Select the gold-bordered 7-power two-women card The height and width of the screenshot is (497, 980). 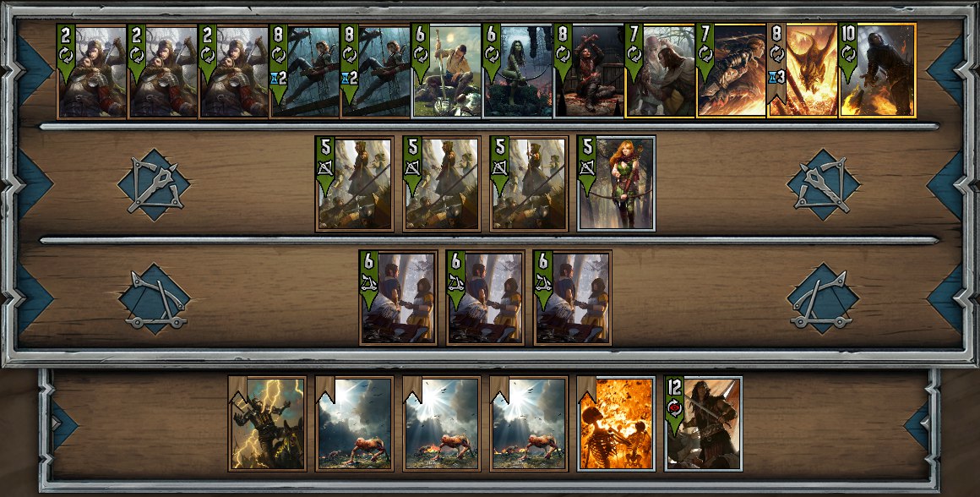[660, 71]
